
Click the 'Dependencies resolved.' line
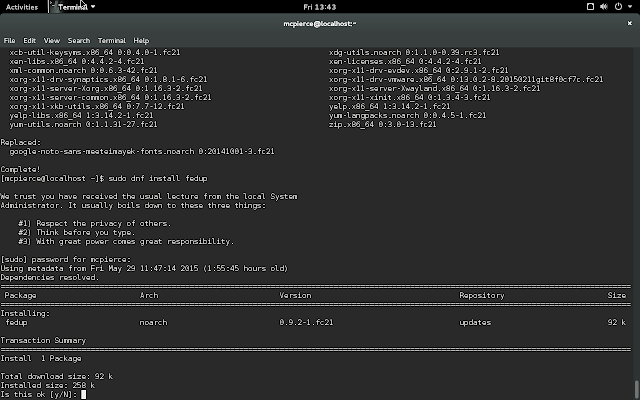coord(50,277)
